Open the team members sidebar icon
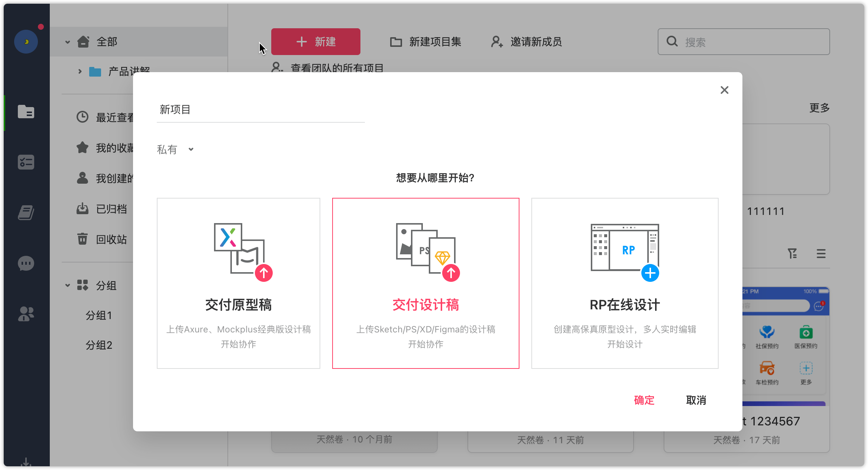Viewport: 868px width, 470px height. point(26,314)
